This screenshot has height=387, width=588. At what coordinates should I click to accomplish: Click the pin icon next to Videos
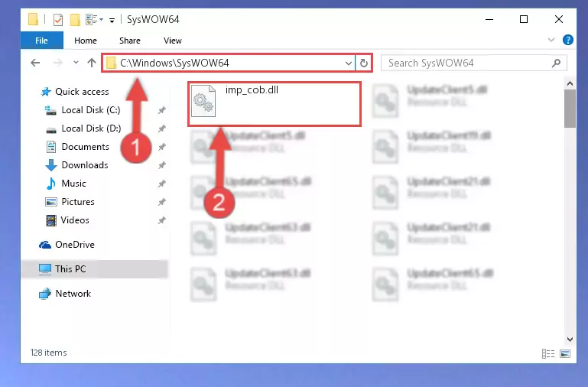[x=161, y=220]
